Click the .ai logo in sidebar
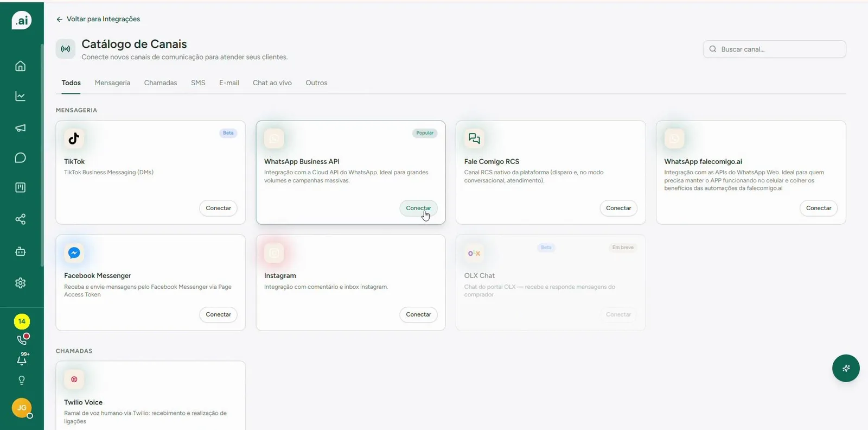This screenshot has width=868, height=430. (x=22, y=21)
